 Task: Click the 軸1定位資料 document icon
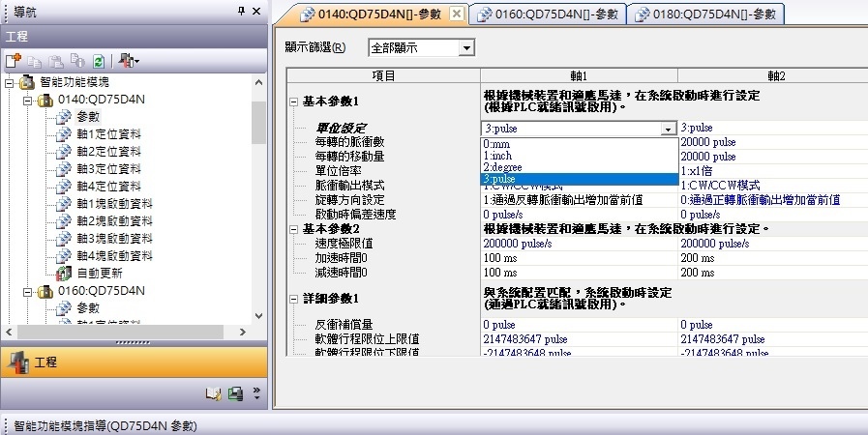(64, 134)
